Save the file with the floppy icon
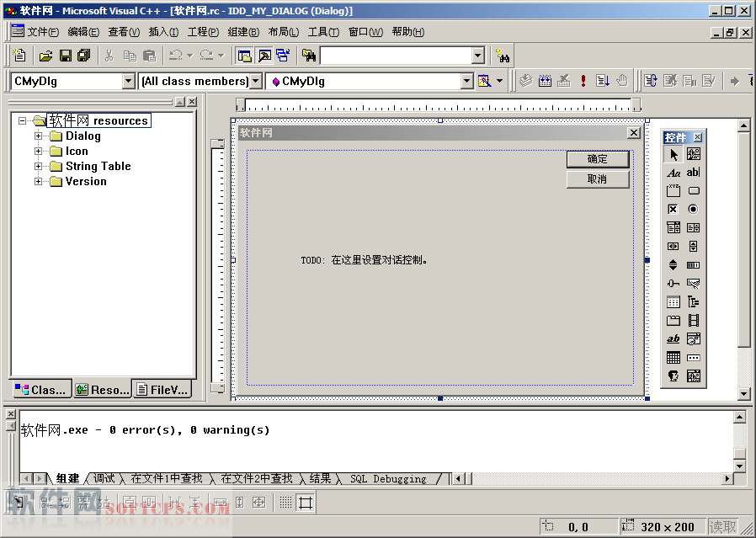756x538 pixels. click(x=66, y=56)
